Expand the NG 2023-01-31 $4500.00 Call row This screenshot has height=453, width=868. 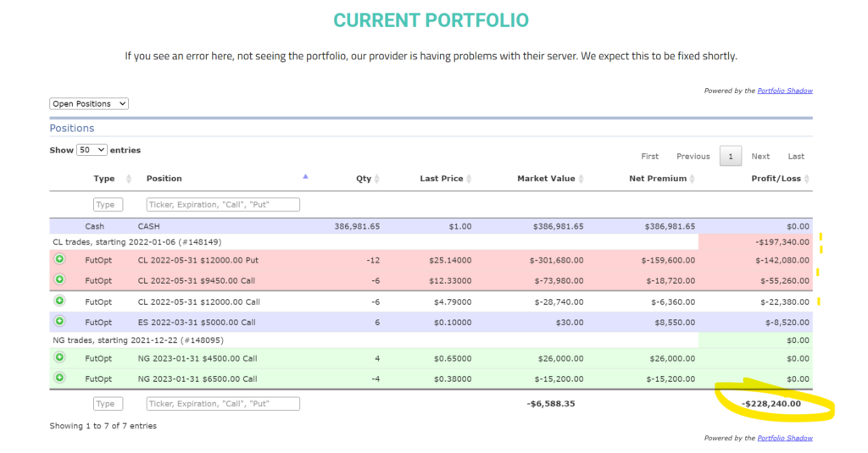[59, 358]
